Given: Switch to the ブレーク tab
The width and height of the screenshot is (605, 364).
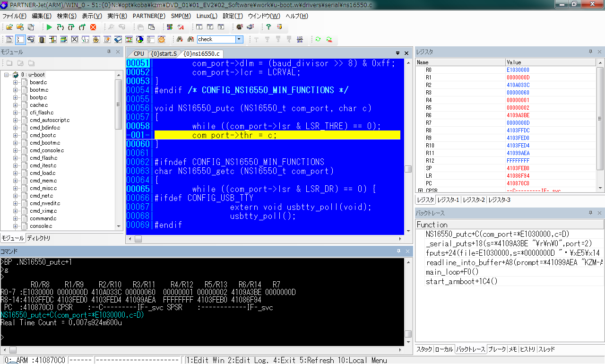Looking at the screenshot, I should 497,349.
